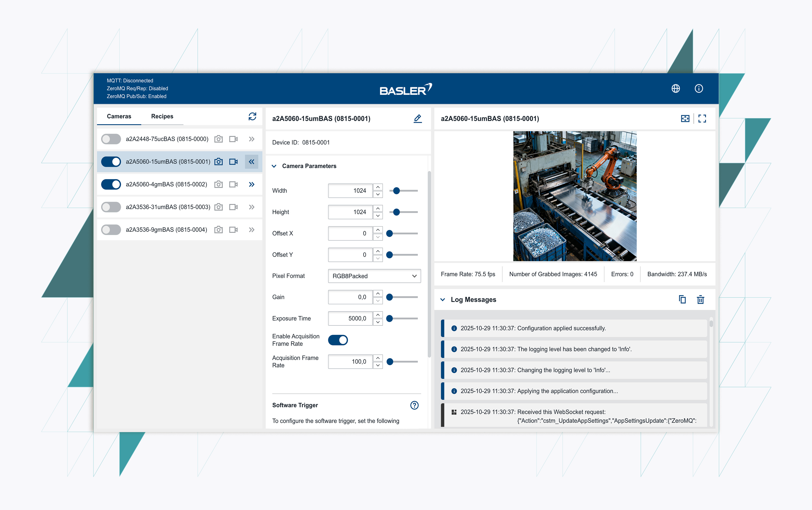The height and width of the screenshot is (510, 812).
Task: Expand details for a2A3536-31umBAS camera
Action: 252,207
